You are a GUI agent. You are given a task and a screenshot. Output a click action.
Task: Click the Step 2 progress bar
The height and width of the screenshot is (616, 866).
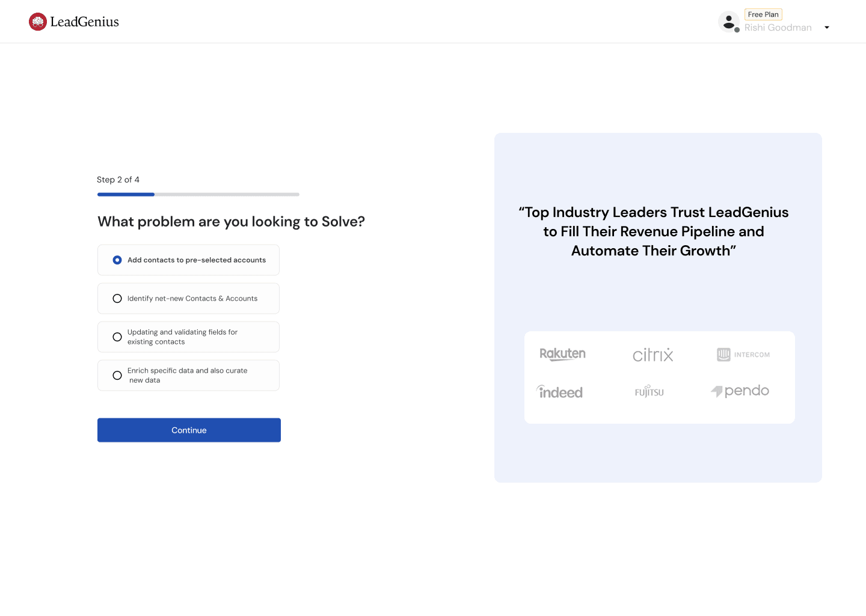click(x=198, y=194)
